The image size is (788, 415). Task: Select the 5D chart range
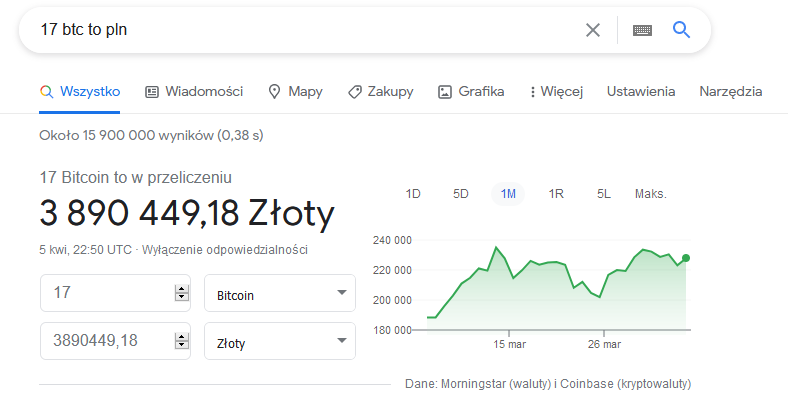click(461, 194)
